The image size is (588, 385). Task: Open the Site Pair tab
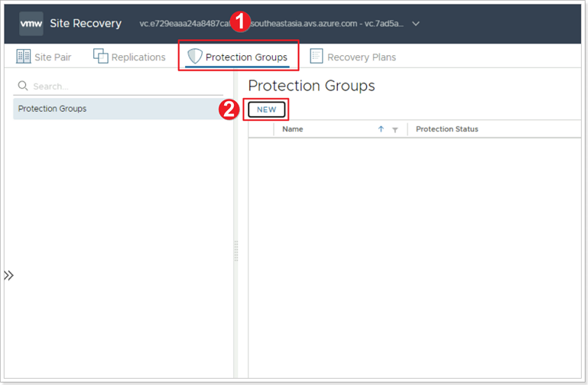coord(44,57)
